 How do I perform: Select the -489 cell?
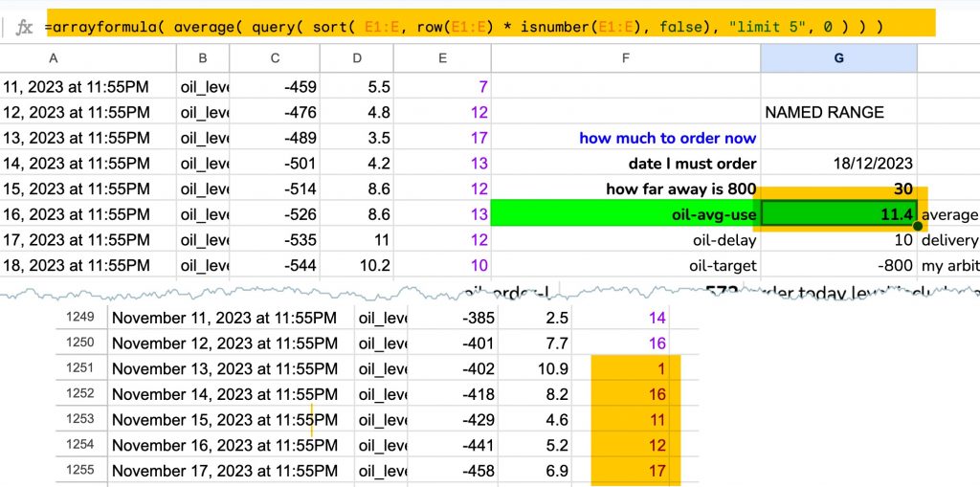pos(275,138)
